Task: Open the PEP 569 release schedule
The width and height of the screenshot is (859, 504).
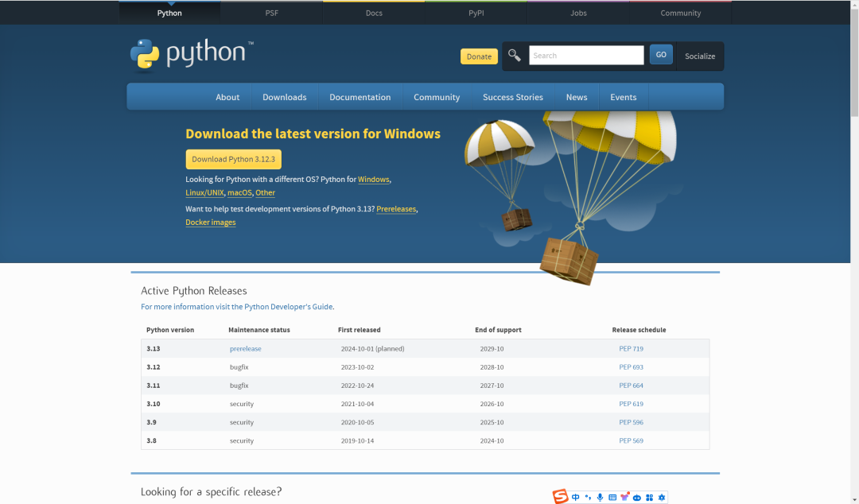Action: (x=631, y=440)
